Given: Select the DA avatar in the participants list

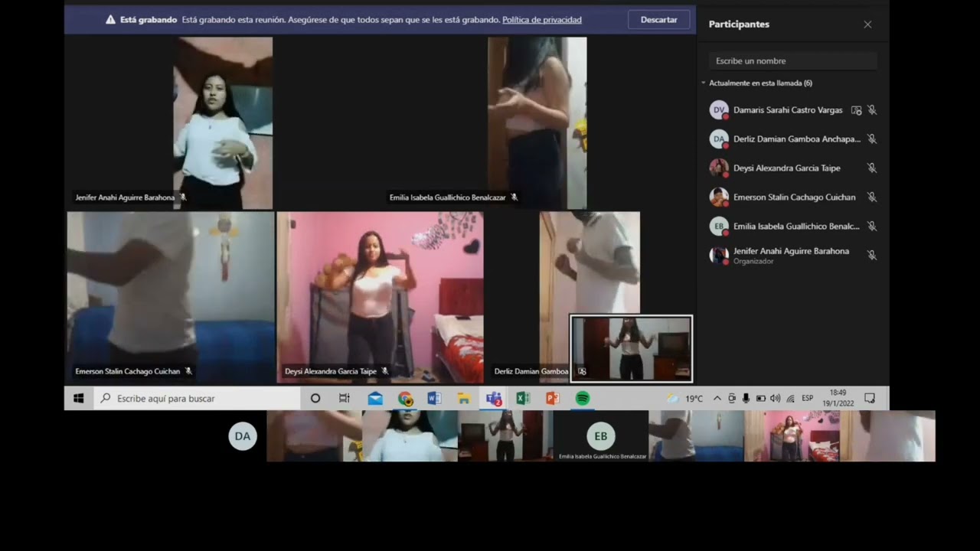Looking at the screenshot, I should (x=719, y=139).
